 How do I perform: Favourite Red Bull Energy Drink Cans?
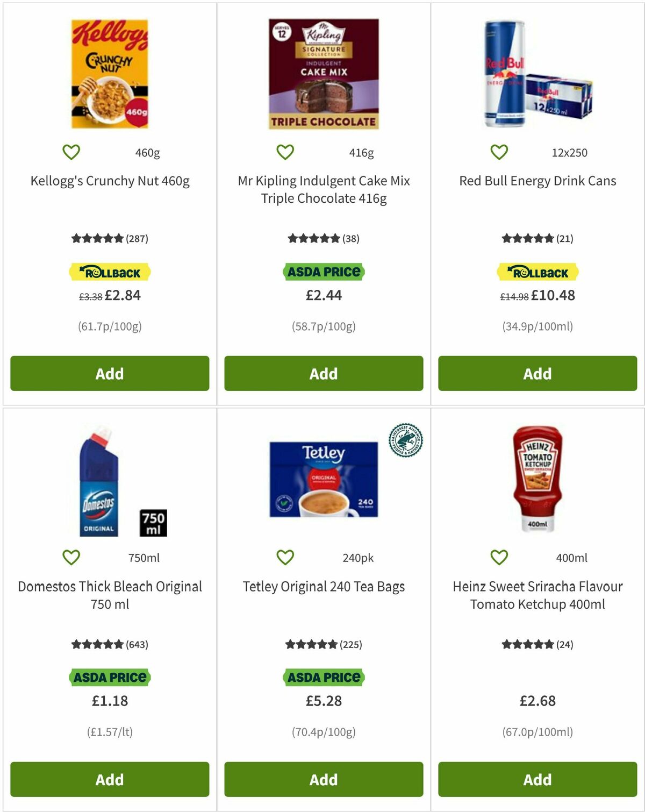click(x=500, y=152)
